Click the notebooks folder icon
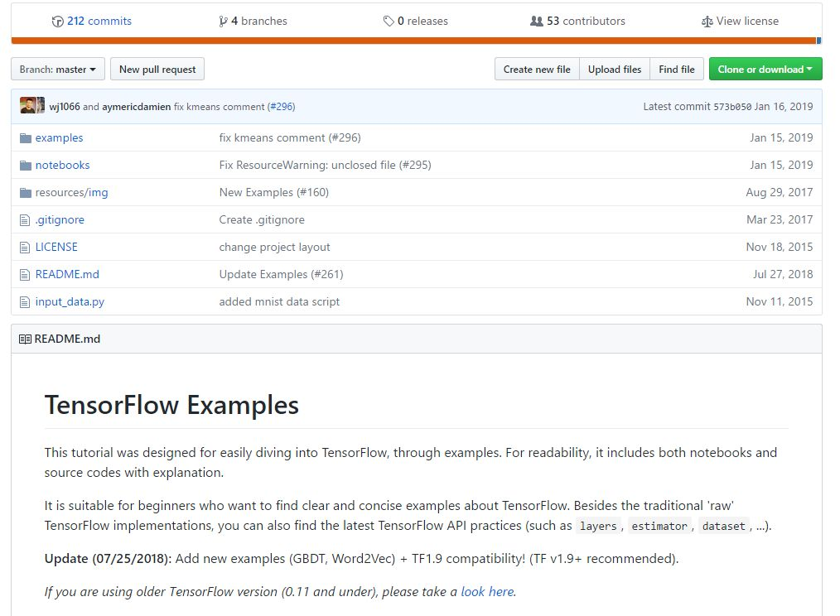The image size is (840, 616). [25, 166]
